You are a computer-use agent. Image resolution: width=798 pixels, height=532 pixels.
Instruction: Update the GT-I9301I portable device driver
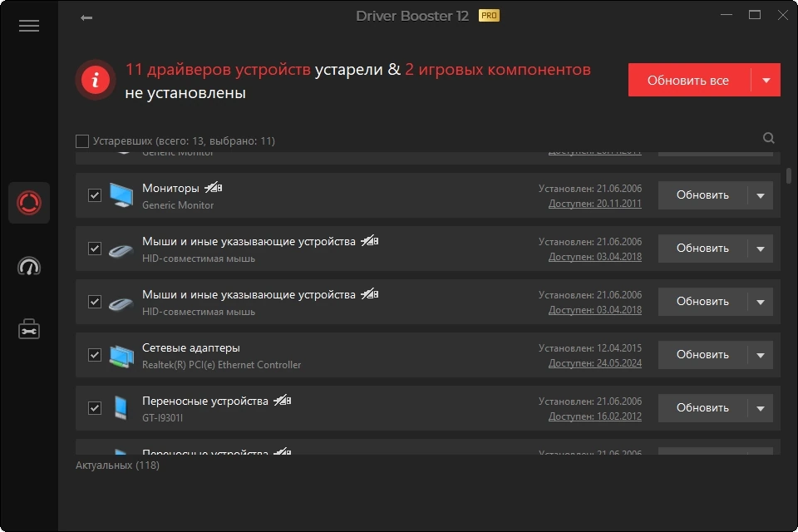pos(702,408)
